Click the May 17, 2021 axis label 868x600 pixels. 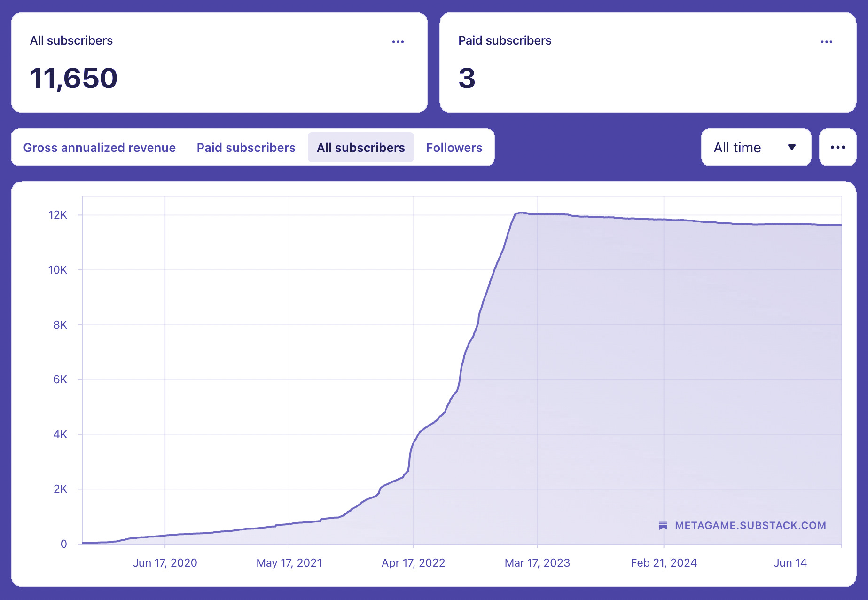point(289,563)
